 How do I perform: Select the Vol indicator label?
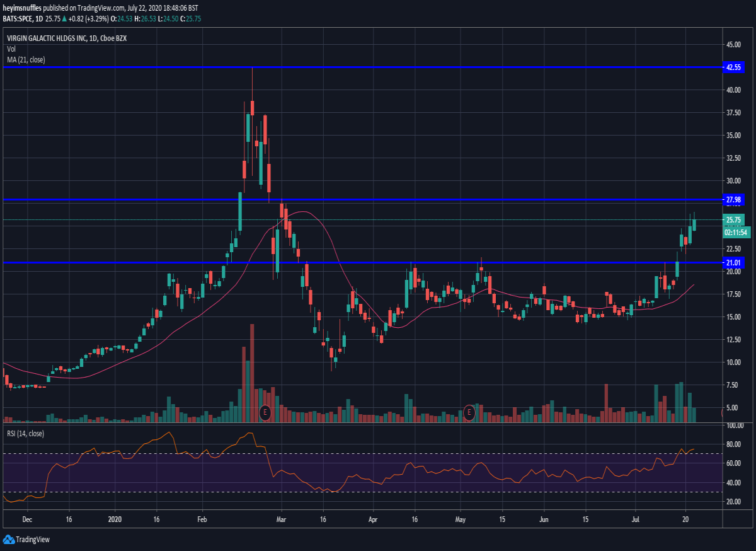pos(11,49)
